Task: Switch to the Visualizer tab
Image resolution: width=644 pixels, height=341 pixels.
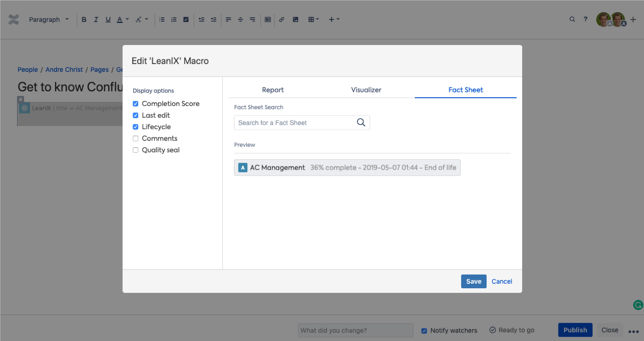Action: tap(366, 90)
